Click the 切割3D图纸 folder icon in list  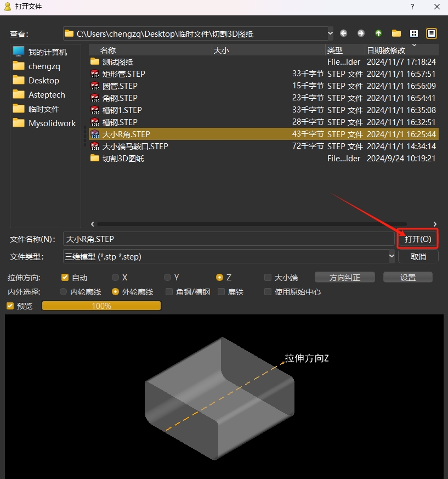click(x=95, y=158)
